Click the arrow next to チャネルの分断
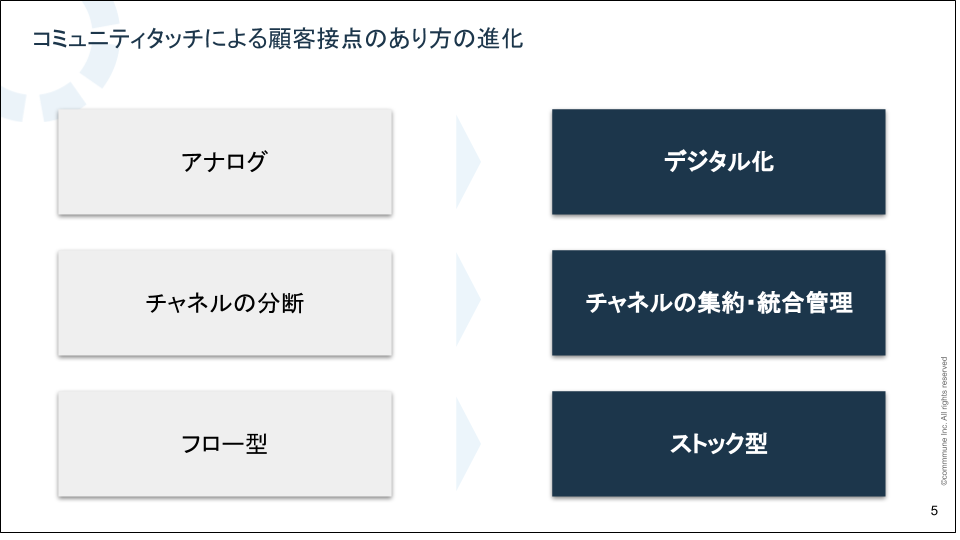Viewport: 960px width, 540px height. pyautogui.click(x=468, y=300)
